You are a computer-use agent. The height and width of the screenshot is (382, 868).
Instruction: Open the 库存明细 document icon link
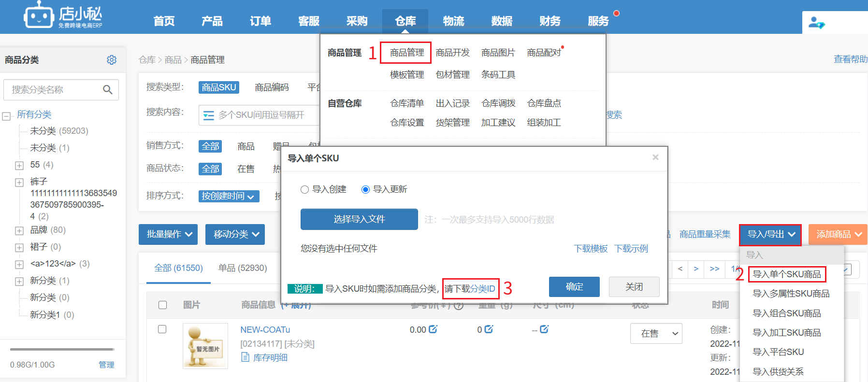(245, 357)
